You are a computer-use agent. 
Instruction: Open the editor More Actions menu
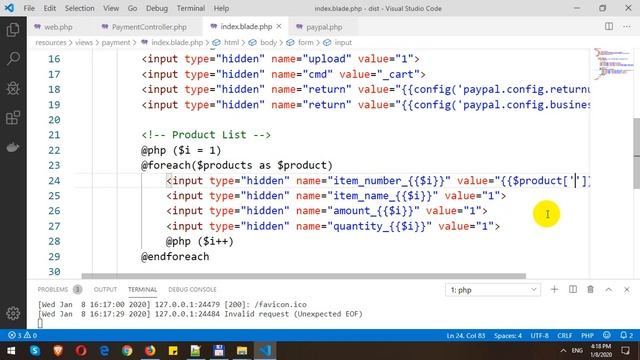coord(627,27)
